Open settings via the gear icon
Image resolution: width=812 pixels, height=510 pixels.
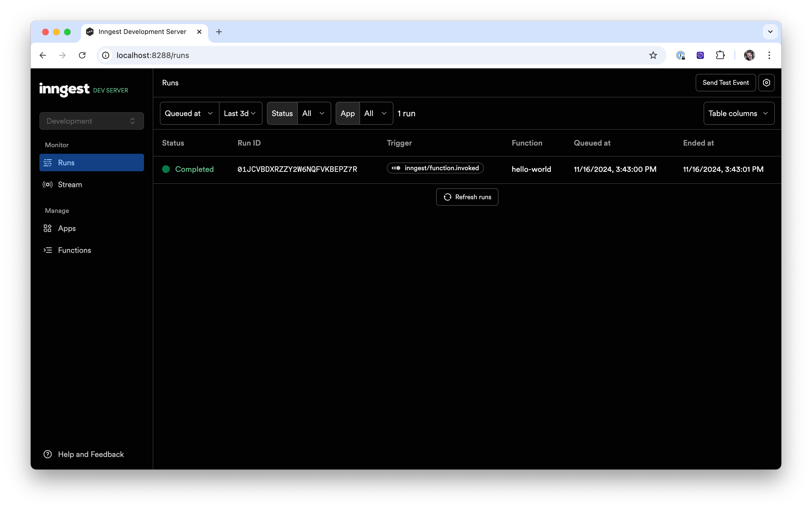(x=767, y=83)
